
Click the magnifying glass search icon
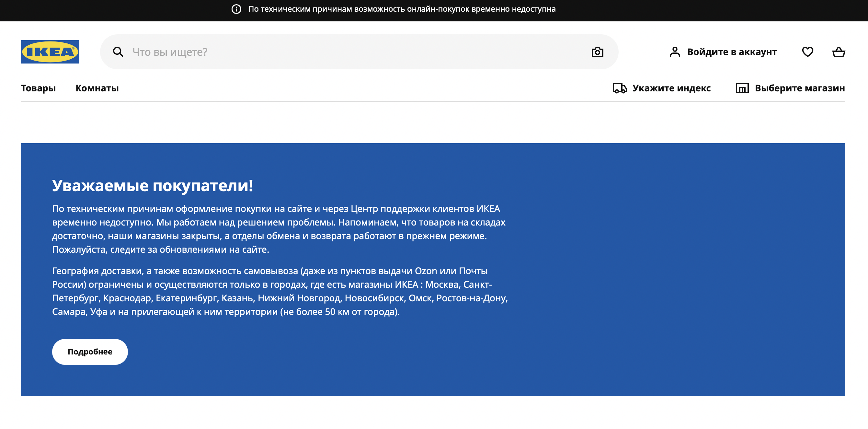pos(118,52)
